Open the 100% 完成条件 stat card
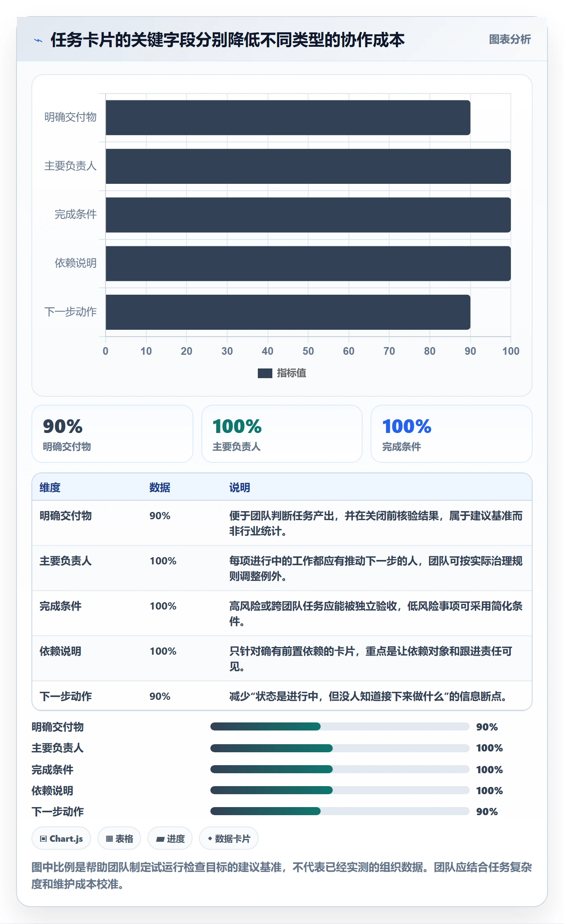 coord(452,434)
